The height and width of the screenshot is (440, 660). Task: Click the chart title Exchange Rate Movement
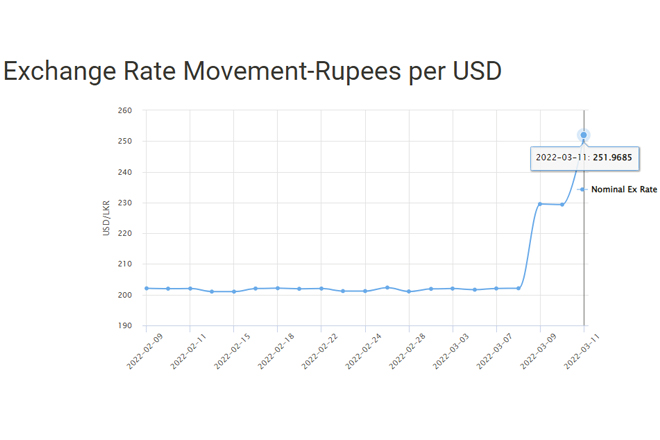click(252, 71)
